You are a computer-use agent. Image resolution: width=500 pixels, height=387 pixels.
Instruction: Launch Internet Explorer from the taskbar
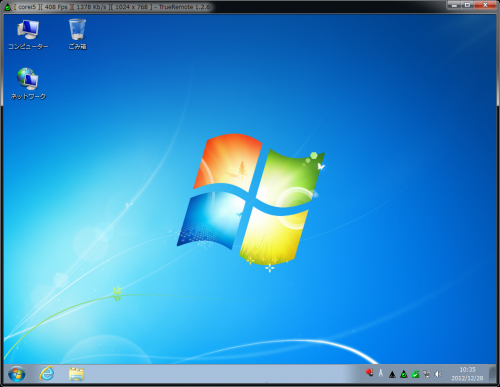point(47,374)
